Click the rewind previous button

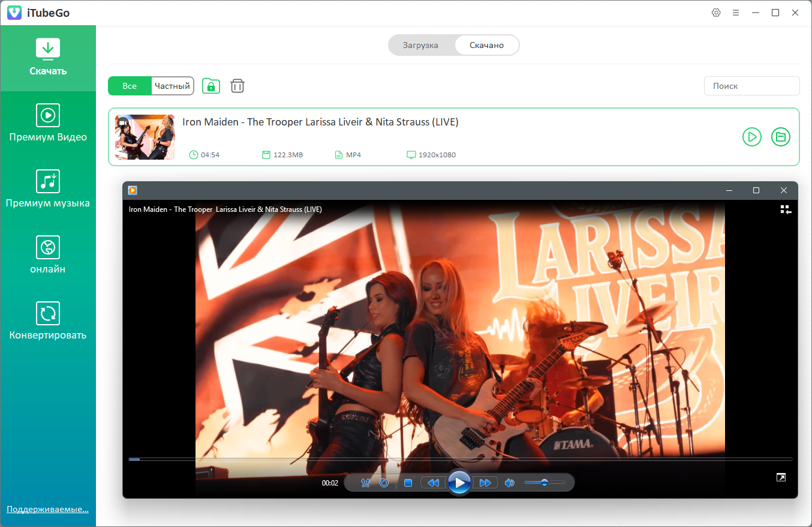coord(433,483)
